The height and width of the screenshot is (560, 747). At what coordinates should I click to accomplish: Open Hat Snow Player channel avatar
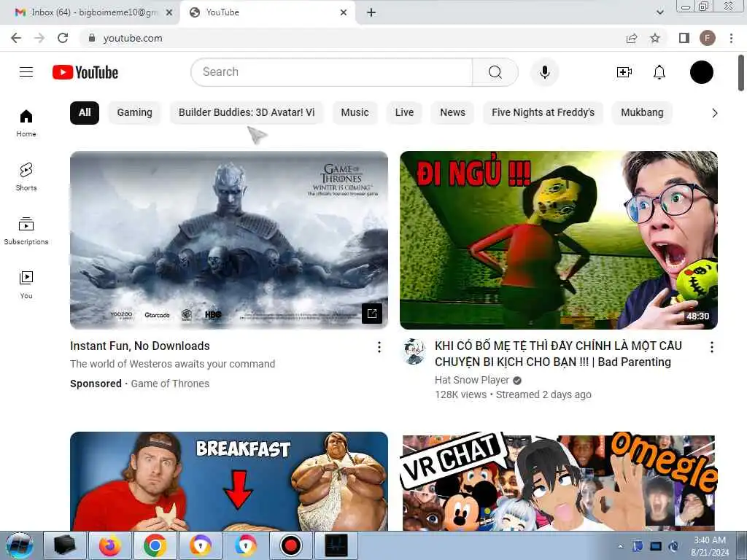(414, 351)
